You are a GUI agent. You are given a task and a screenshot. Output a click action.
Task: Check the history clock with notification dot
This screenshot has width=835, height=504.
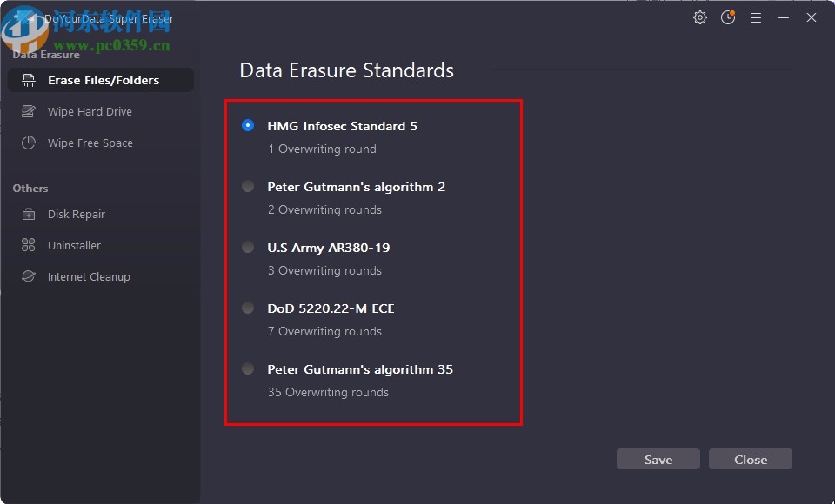(728, 17)
